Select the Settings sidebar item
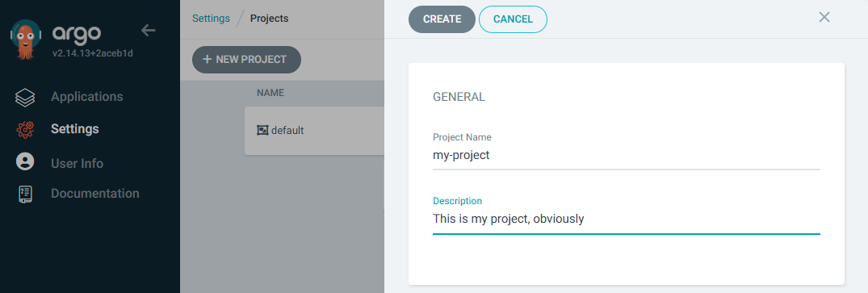Image resolution: width=868 pixels, height=293 pixels. point(75,129)
